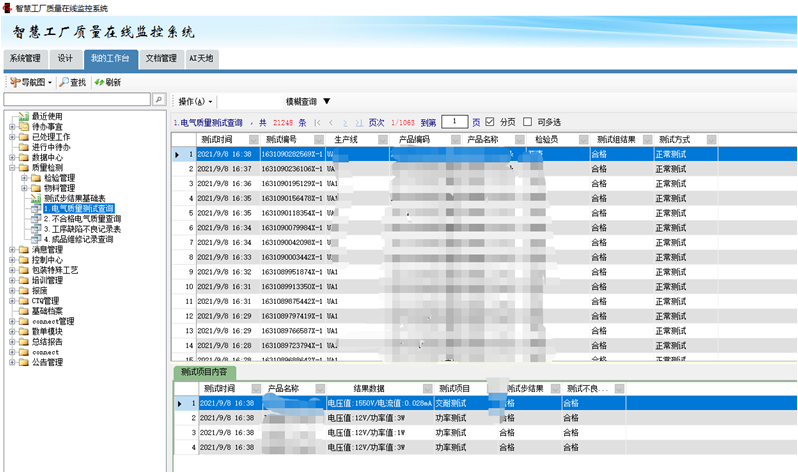Toggle the 分页 pagination checkbox

pyautogui.click(x=490, y=122)
